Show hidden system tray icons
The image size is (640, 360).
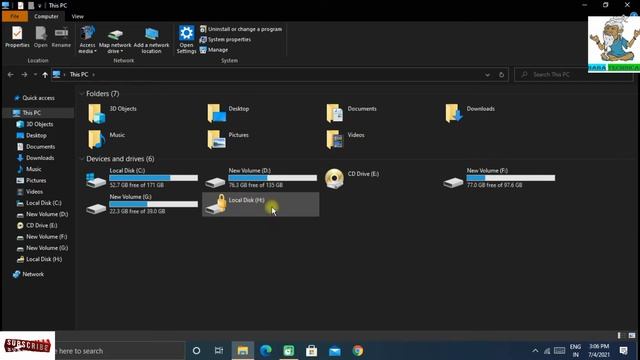535,351
